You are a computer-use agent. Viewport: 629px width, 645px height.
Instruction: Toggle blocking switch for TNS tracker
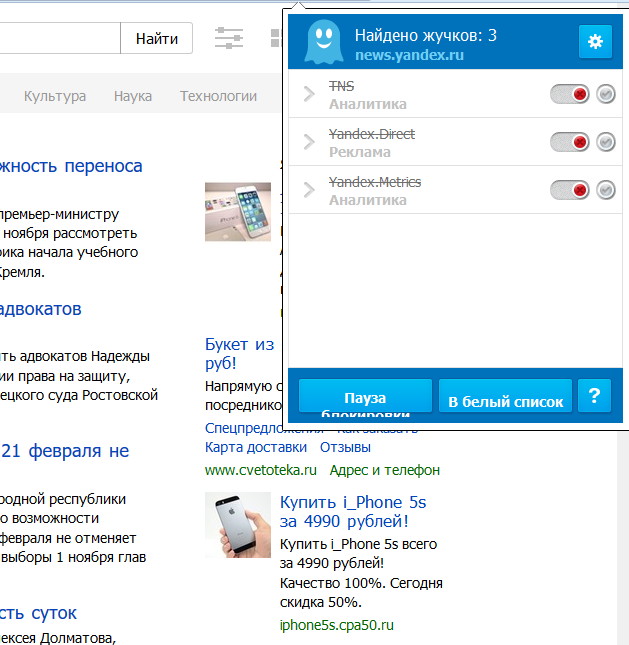point(569,94)
